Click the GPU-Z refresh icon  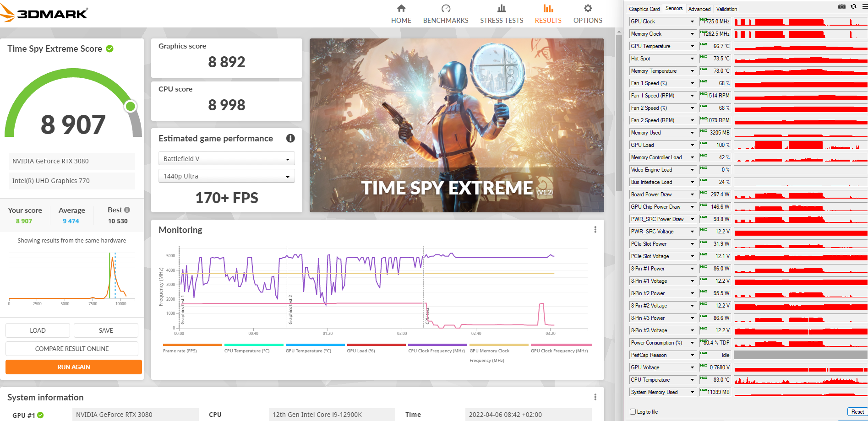853,6
